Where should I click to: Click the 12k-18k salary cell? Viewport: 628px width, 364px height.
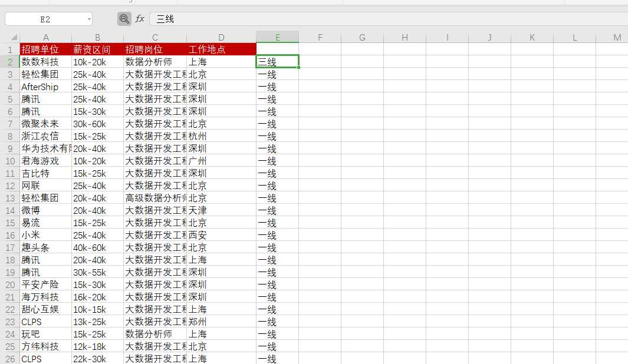point(98,346)
